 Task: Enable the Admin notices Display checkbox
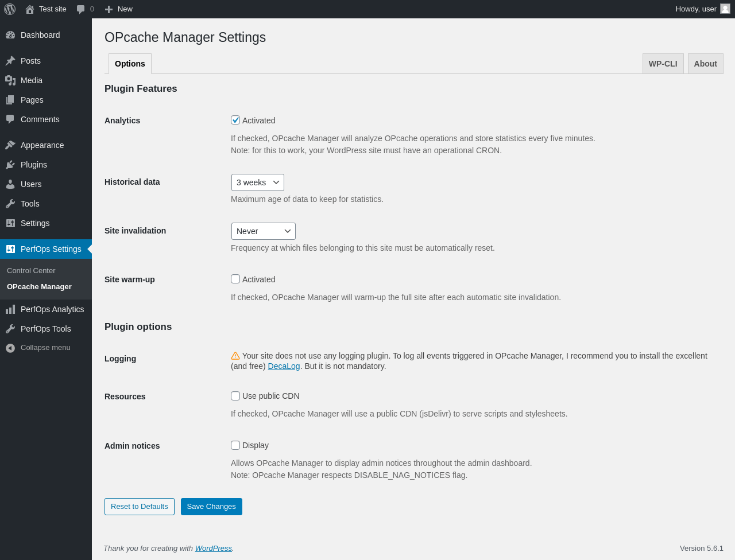(235, 445)
